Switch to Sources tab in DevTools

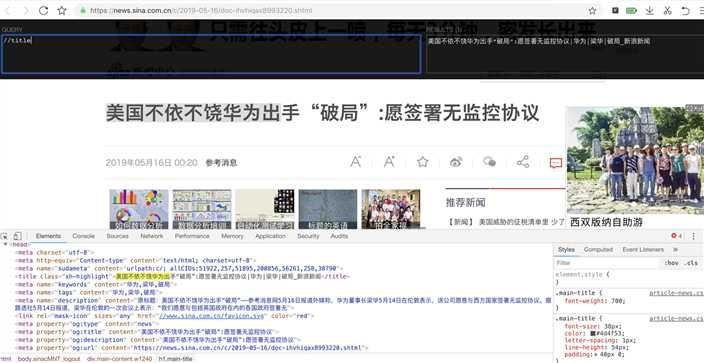[117, 236]
